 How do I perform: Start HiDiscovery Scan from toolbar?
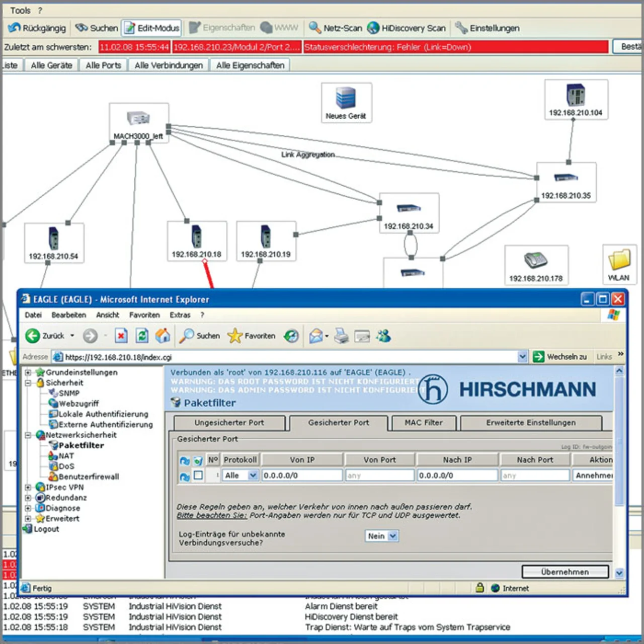(x=373, y=28)
